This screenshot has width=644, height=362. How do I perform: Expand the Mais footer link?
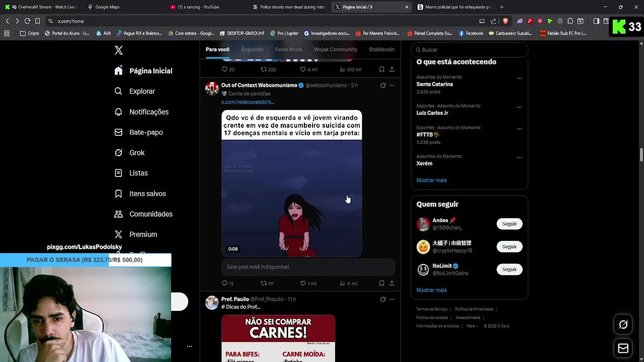point(472,326)
